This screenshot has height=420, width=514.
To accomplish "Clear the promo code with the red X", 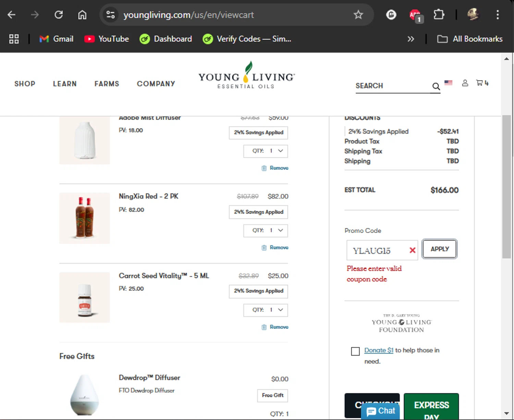I will (413, 250).
